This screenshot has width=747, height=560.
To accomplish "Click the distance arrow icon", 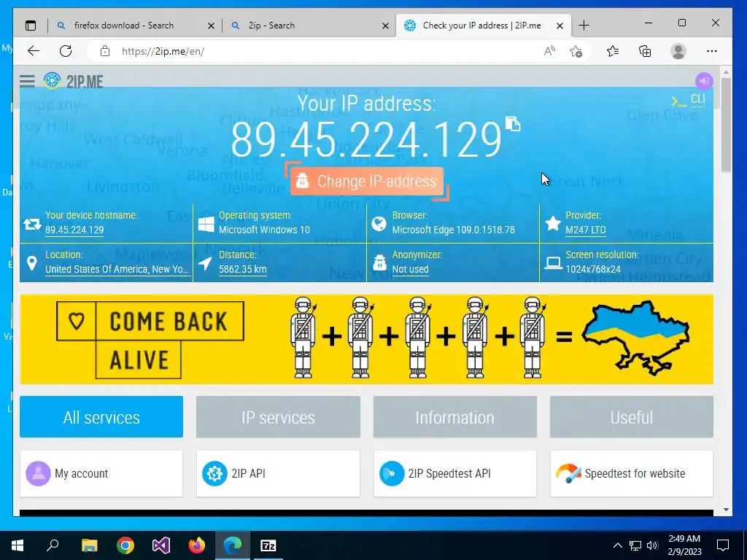I will click(x=205, y=262).
